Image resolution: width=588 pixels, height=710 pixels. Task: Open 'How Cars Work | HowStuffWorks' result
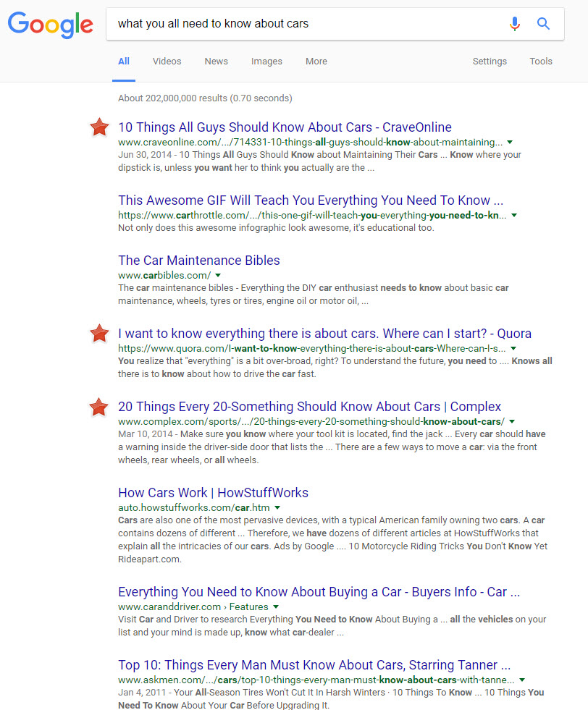[214, 493]
